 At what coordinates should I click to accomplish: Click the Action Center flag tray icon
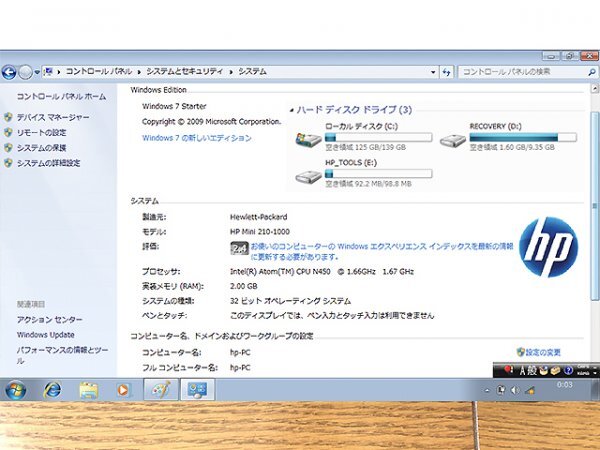pos(501,390)
